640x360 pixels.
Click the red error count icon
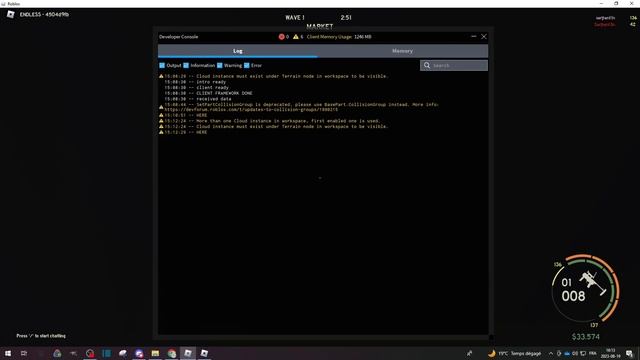pos(281,37)
